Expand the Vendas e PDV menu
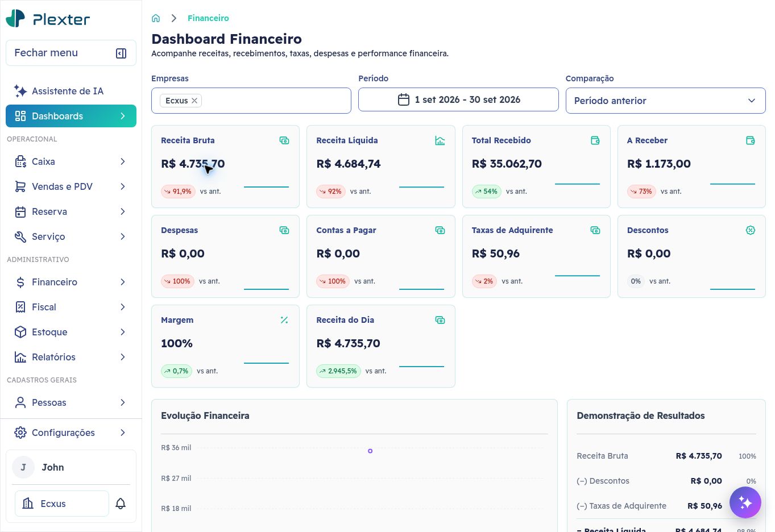This screenshot has height=532, width=775. click(x=71, y=186)
